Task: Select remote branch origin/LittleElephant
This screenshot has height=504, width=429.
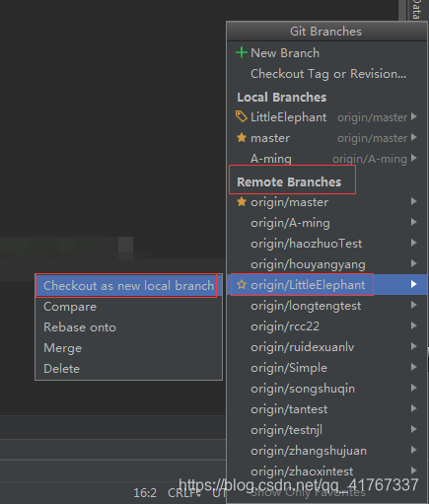Action: point(326,284)
